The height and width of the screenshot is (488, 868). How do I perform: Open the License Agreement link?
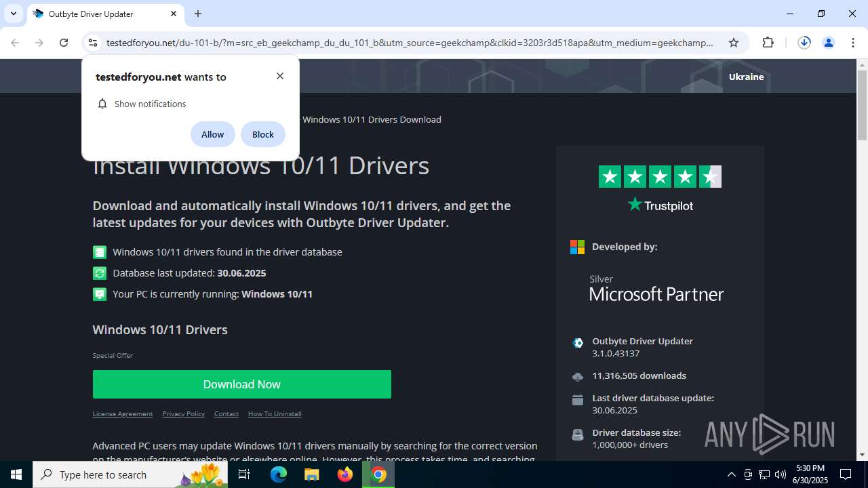coord(123,413)
